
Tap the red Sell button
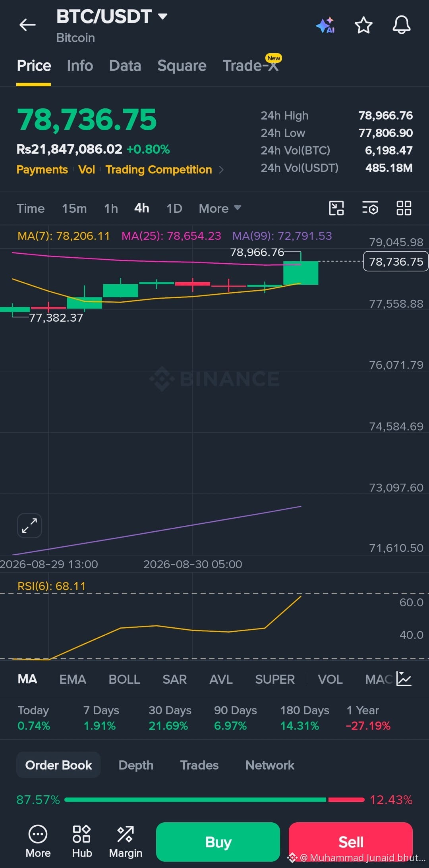[351, 842]
